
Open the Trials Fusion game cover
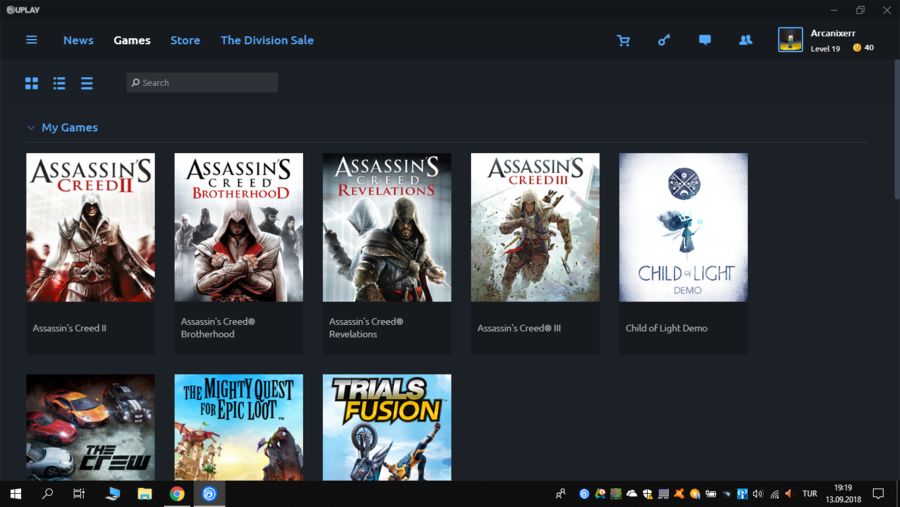(387, 427)
